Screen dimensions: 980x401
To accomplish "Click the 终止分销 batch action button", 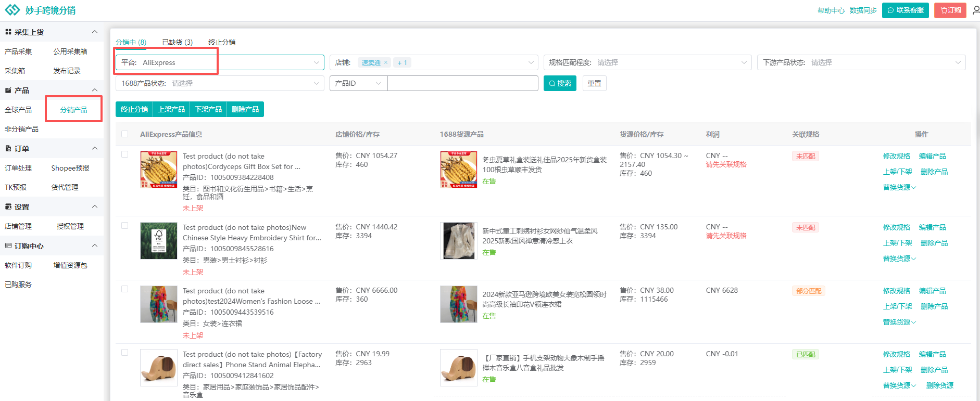I will click(x=134, y=109).
